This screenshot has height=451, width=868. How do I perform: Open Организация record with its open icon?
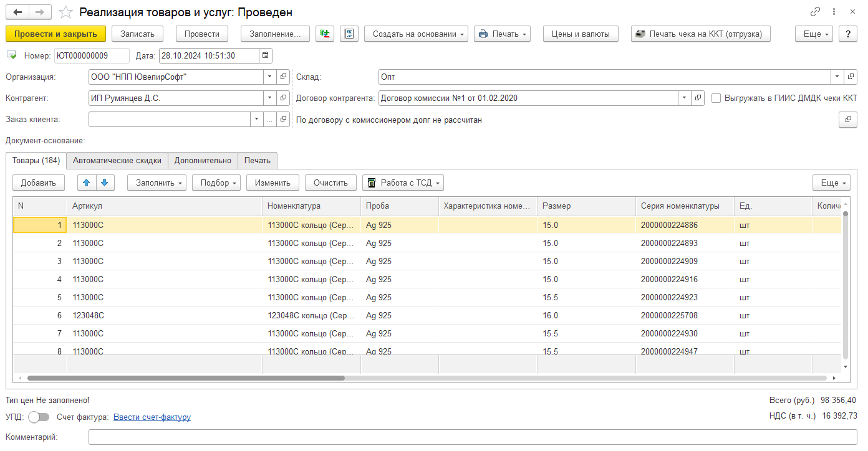284,77
